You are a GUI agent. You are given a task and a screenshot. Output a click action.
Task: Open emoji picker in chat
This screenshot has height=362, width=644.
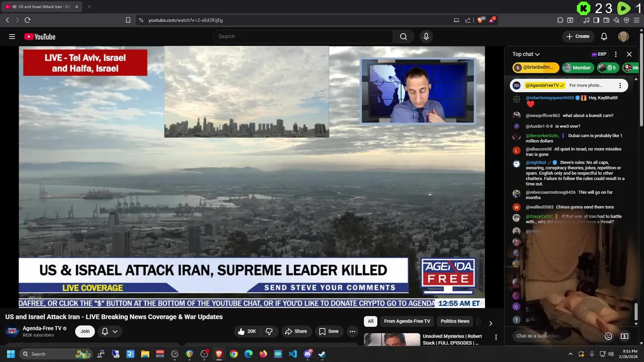click(x=608, y=336)
